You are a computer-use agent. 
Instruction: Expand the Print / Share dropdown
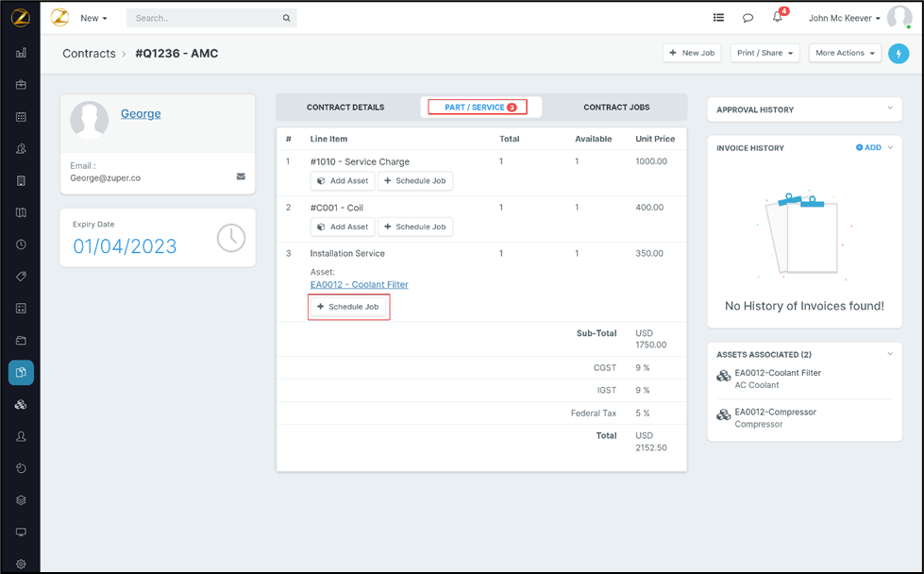point(764,53)
